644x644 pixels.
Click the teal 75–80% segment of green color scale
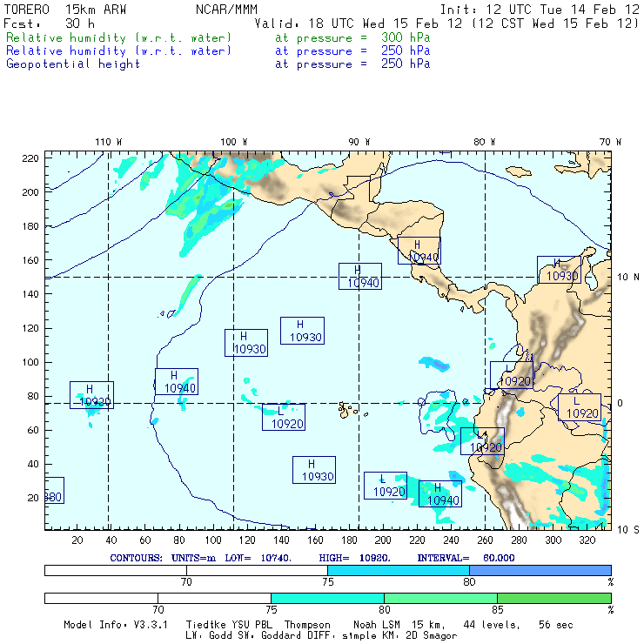coord(327,598)
